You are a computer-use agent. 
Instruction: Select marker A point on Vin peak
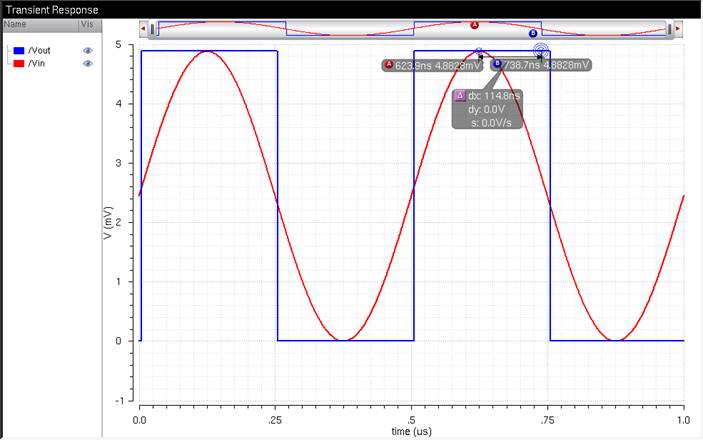tap(479, 52)
